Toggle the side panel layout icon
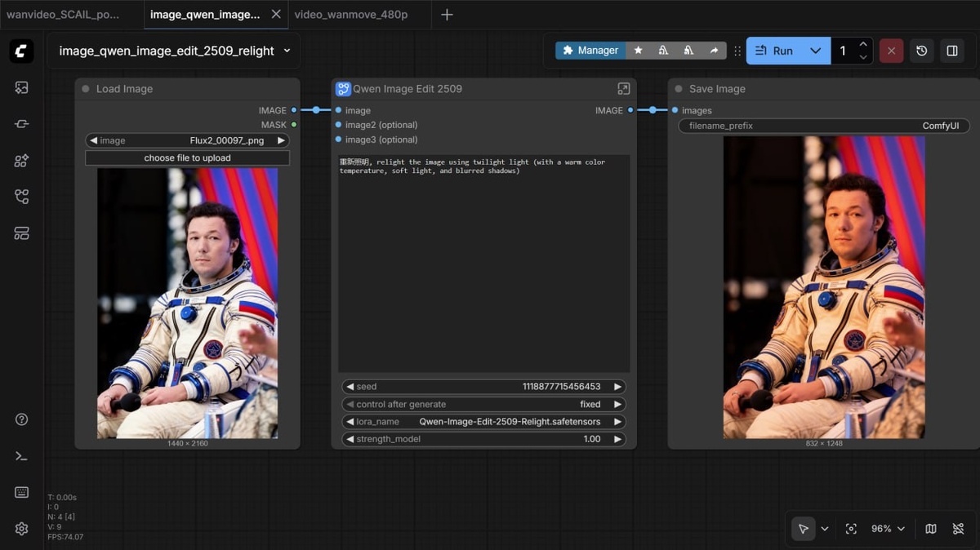Viewport: 980px width, 550px height. [952, 51]
